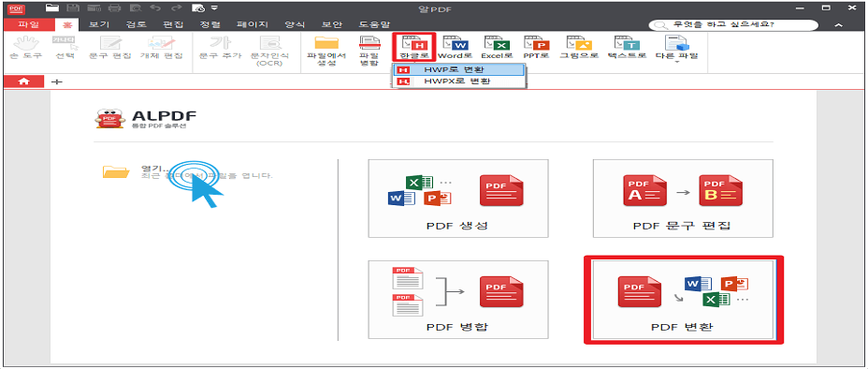Image resolution: width=868 pixels, height=369 pixels.
Task: Choose the 개체 편집 object edit tool
Action: pyautogui.click(x=161, y=48)
